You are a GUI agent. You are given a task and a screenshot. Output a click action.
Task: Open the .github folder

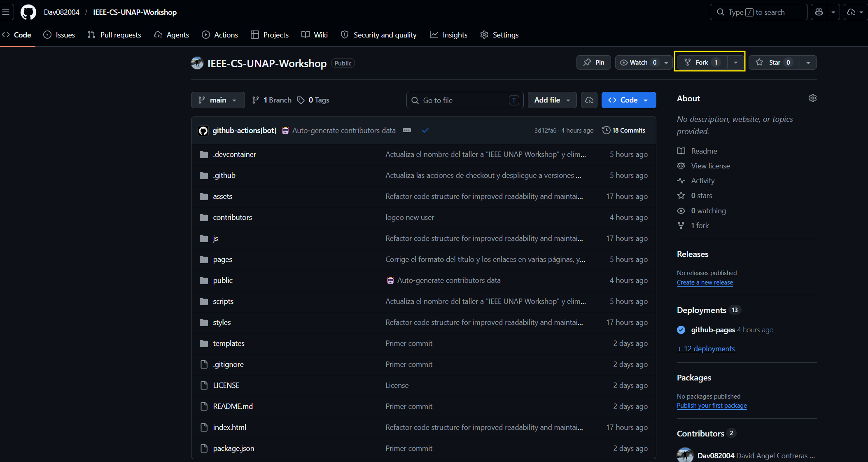224,175
